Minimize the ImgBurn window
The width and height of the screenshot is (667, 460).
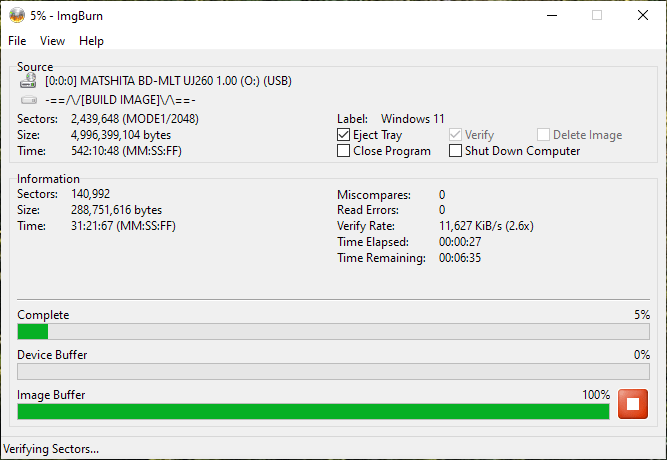coord(551,15)
